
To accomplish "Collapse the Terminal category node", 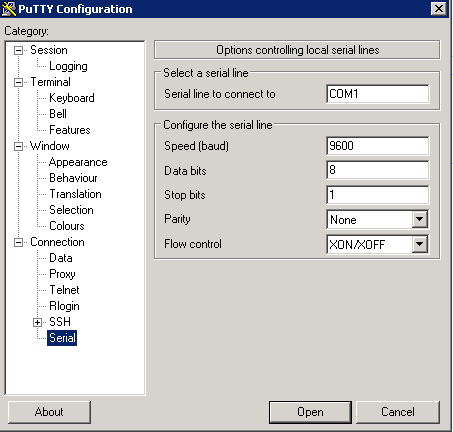I will (x=18, y=82).
